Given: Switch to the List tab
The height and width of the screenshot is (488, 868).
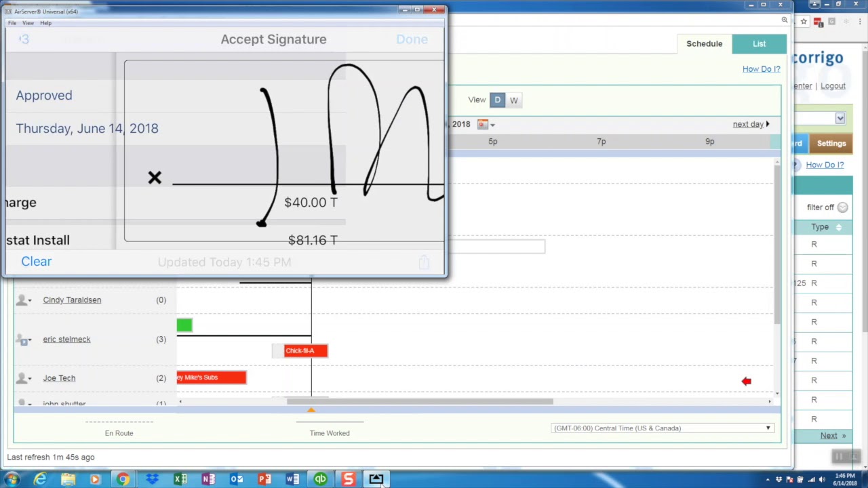Looking at the screenshot, I should [x=759, y=43].
